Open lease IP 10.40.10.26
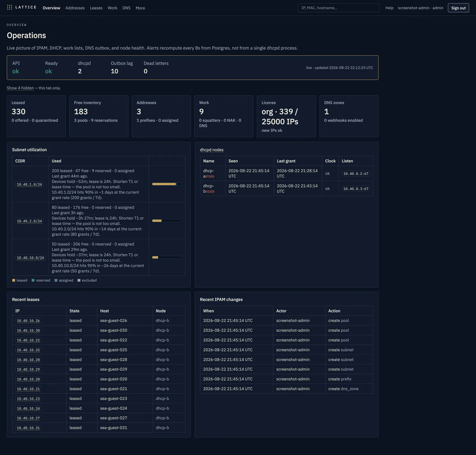The width and height of the screenshot is (476, 455). (28, 321)
